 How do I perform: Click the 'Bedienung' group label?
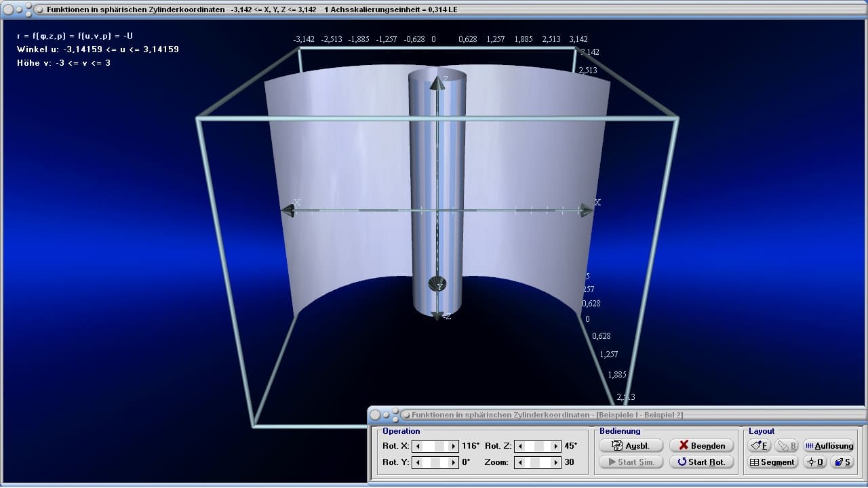(x=620, y=431)
